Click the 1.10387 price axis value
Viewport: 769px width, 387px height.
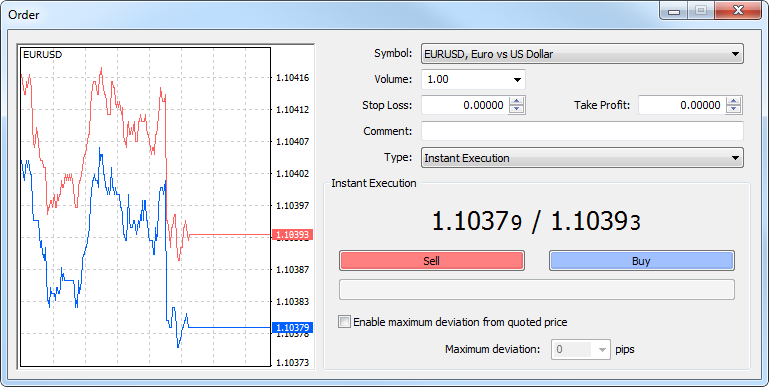click(292, 270)
